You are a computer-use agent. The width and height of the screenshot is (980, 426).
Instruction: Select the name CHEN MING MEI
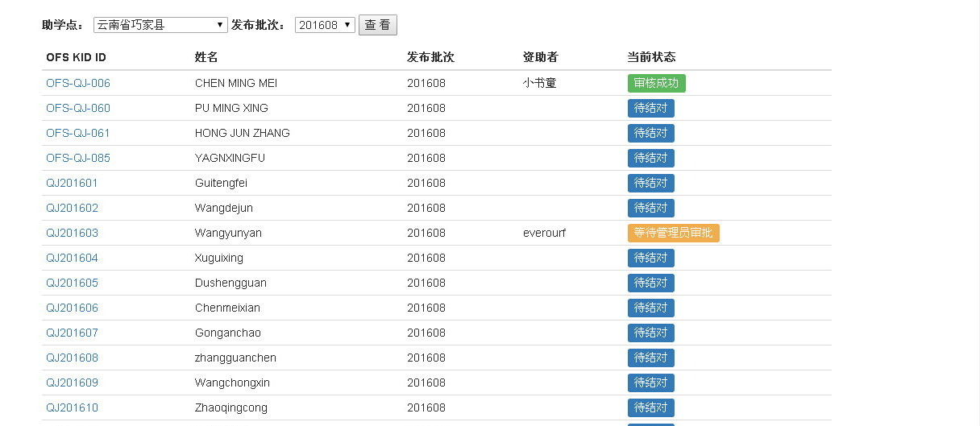(236, 83)
